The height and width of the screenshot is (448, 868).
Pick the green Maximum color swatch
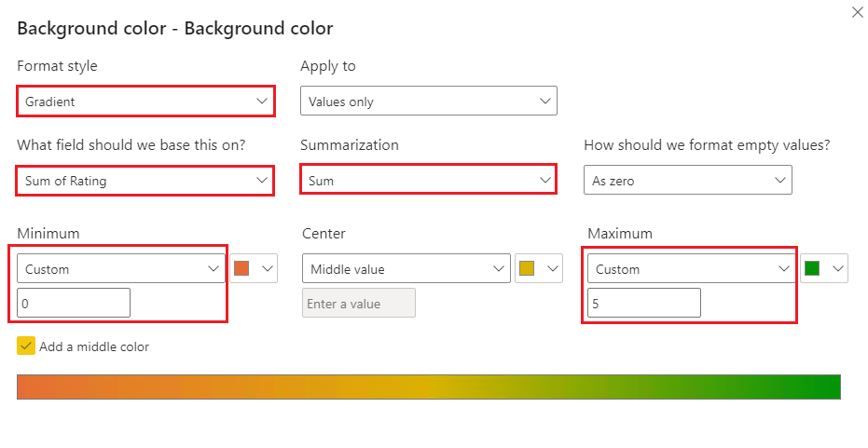click(x=824, y=269)
